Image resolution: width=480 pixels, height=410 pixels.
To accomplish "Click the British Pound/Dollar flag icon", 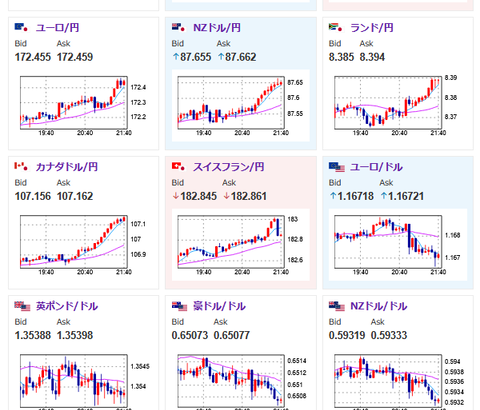I will [22, 306].
